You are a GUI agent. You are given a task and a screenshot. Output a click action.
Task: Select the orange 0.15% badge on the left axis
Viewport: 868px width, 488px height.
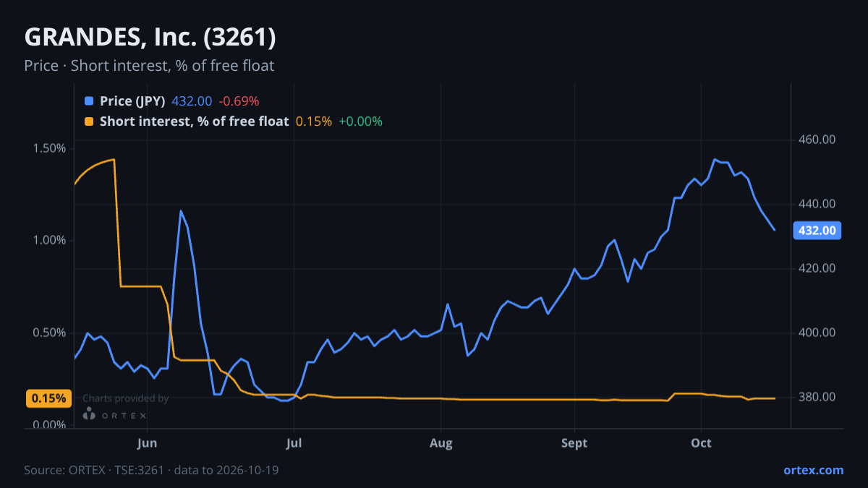pos(49,398)
